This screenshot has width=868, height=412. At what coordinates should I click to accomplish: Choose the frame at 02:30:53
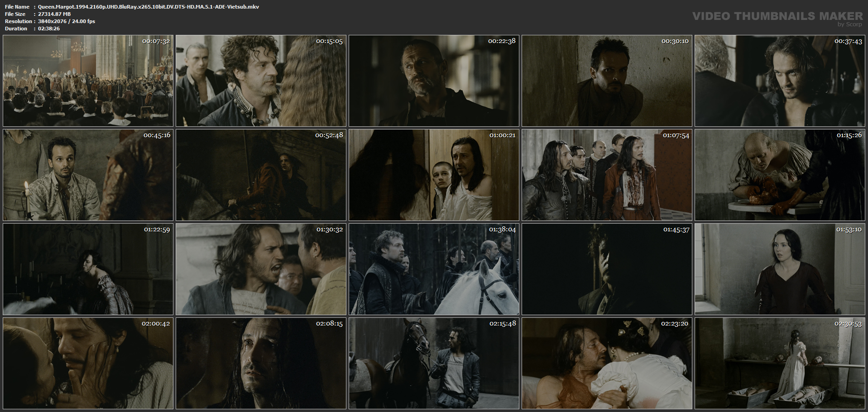pos(780,364)
